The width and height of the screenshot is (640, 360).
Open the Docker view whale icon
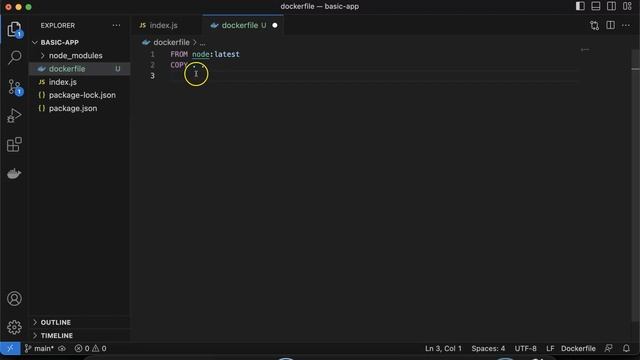point(14,173)
